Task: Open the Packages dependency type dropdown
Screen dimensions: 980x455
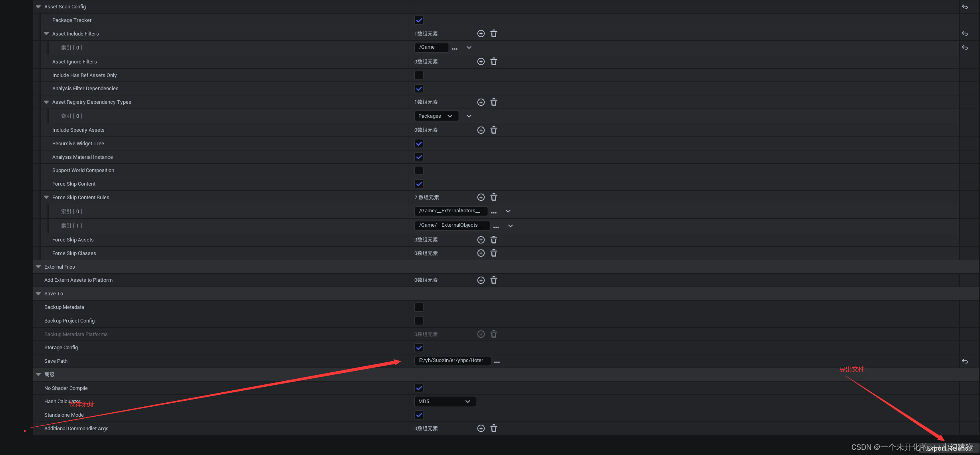Action: coord(436,116)
